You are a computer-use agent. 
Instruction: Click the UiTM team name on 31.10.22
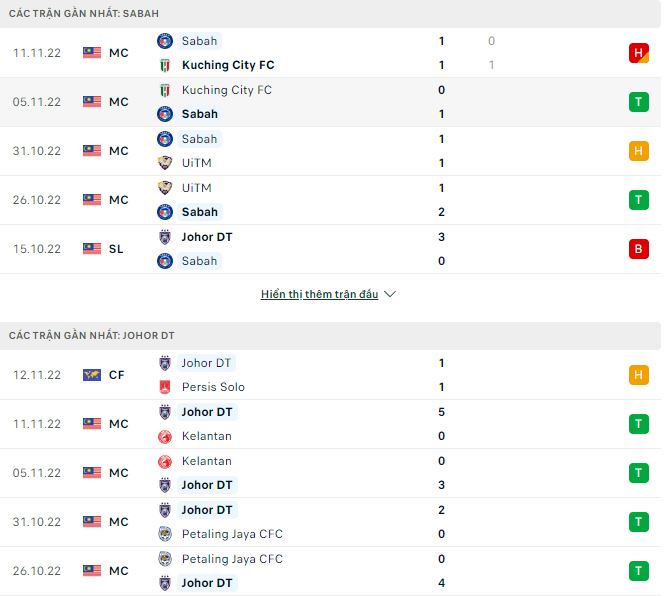(x=196, y=163)
